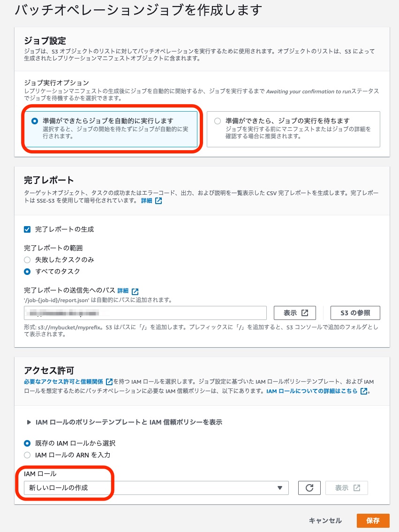This screenshot has height=532, width=399.
Task: Click the refresh icon beside IAM role dropdown
Action: click(x=309, y=488)
